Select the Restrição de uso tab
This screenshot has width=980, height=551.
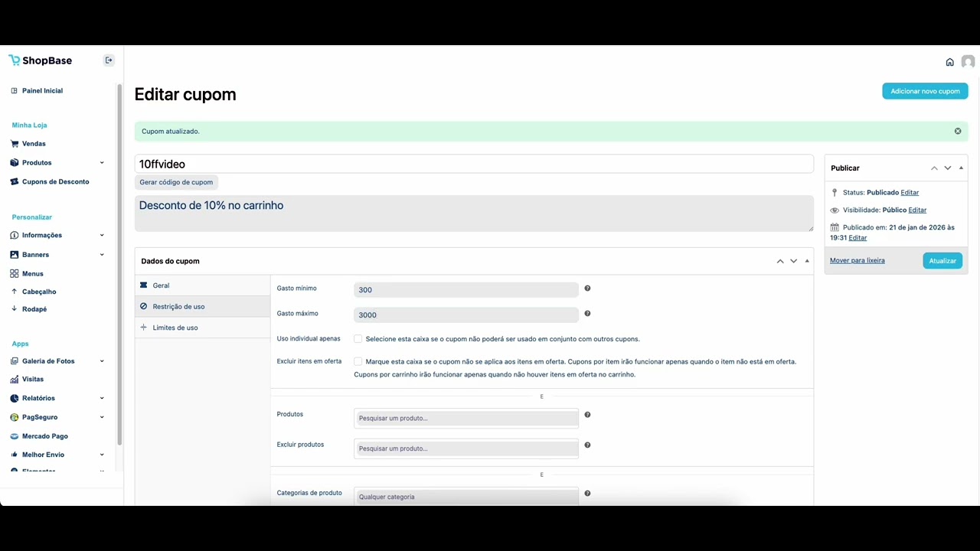coord(203,307)
